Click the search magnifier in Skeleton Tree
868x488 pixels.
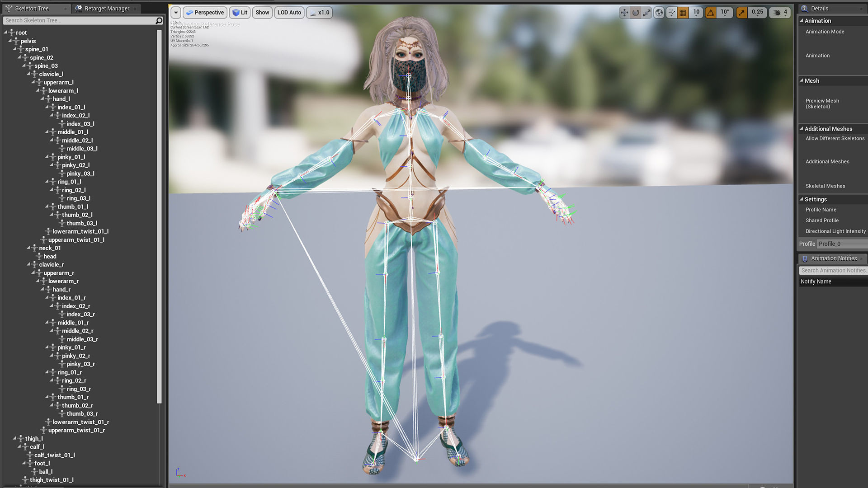[x=159, y=20]
